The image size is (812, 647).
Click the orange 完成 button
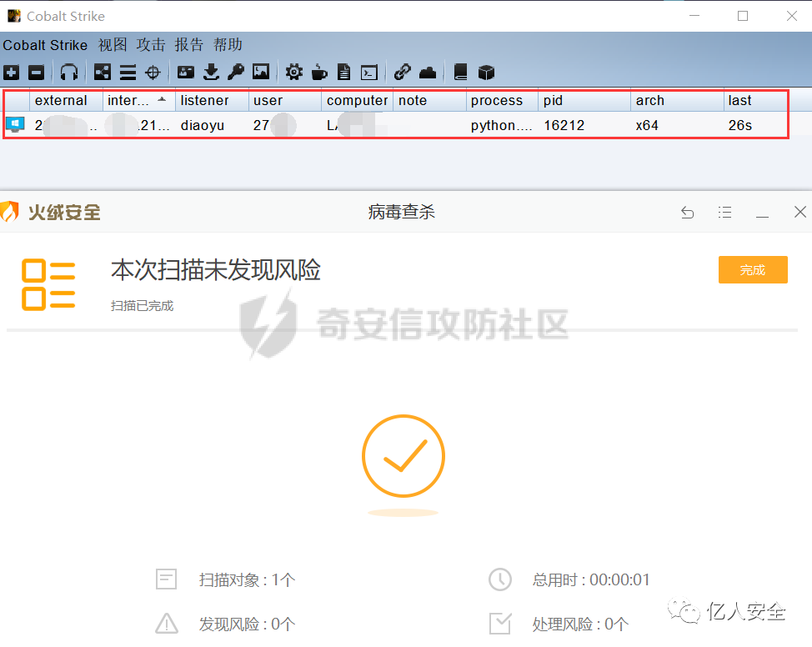pos(753,269)
